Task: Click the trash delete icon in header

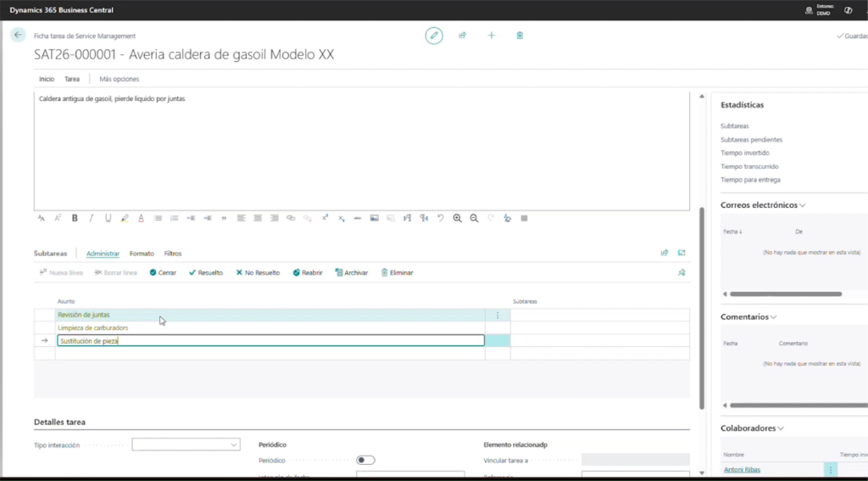Action: [x=520, y=36]
